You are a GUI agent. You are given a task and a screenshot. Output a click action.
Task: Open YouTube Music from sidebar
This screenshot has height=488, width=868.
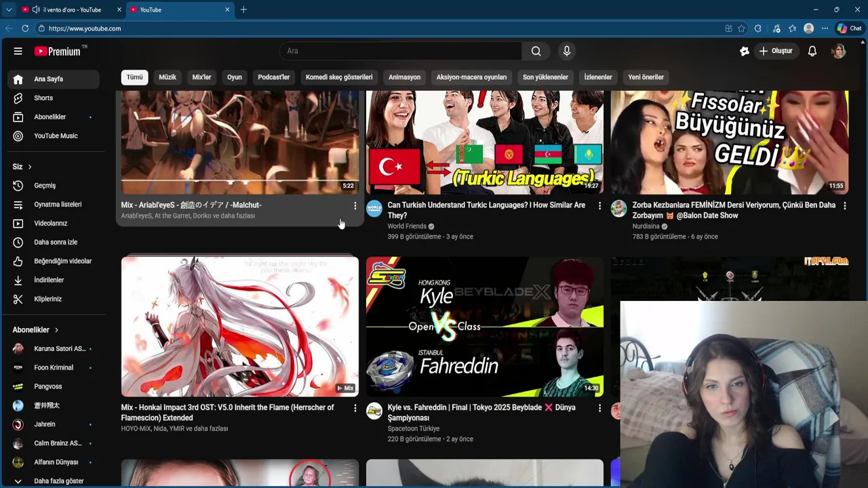click(x=54, y=136)
